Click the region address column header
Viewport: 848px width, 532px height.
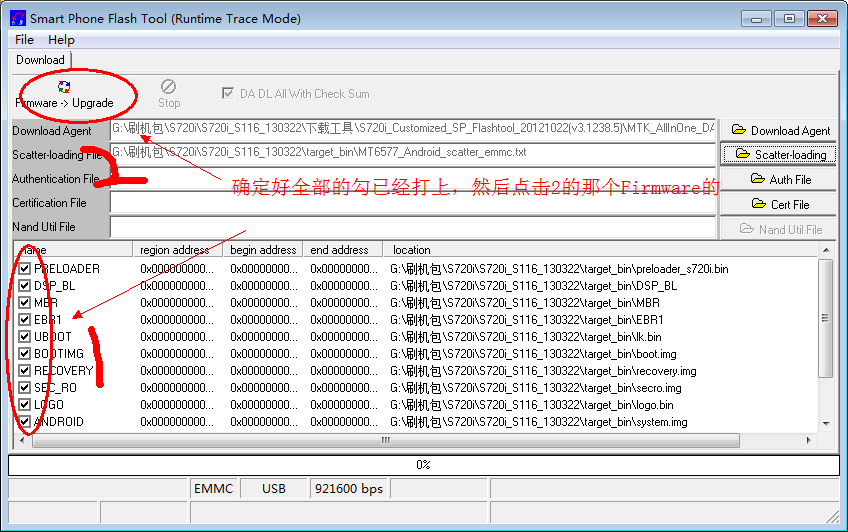178,250
